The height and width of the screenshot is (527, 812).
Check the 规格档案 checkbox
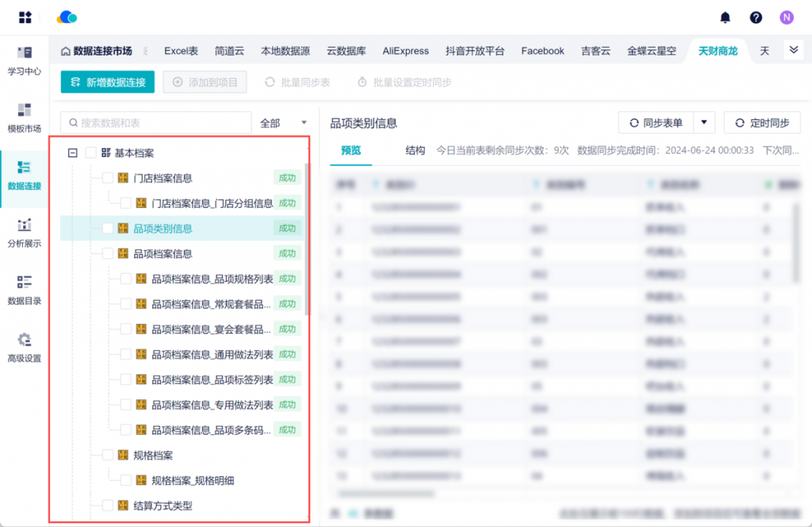click(x=107, y=456)
